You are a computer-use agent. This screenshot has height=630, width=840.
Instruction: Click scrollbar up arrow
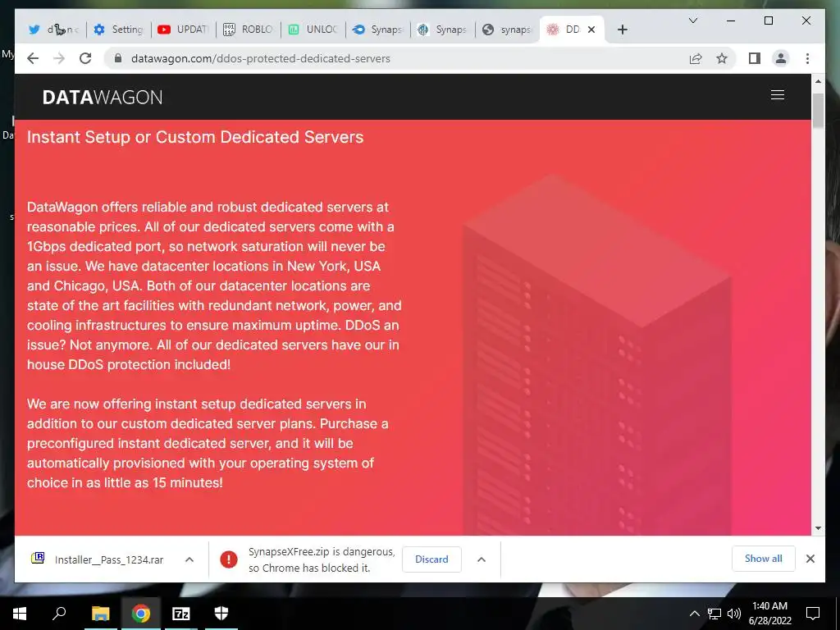(818, 81)
